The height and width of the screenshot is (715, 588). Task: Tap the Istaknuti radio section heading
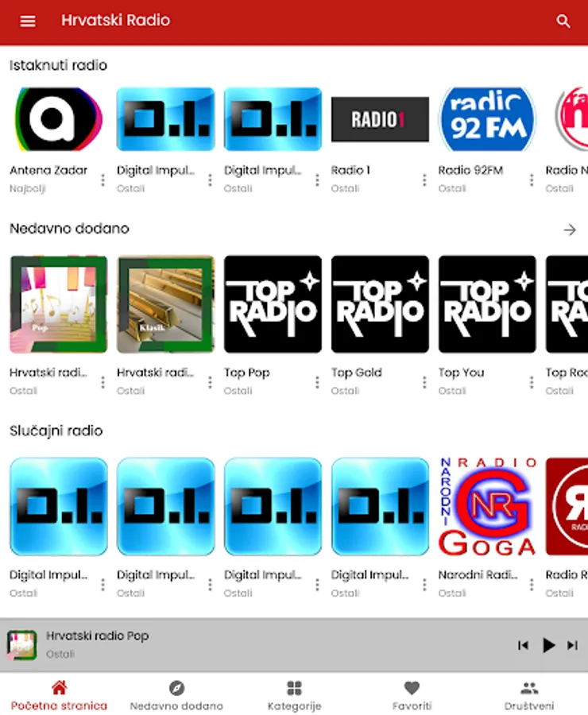[58, 65]
